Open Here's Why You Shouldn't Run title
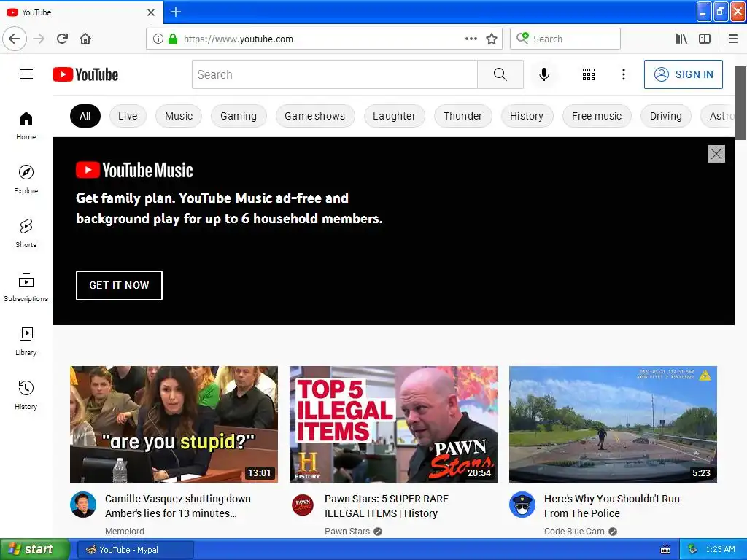Screen dimensions: 747x560 612,506
